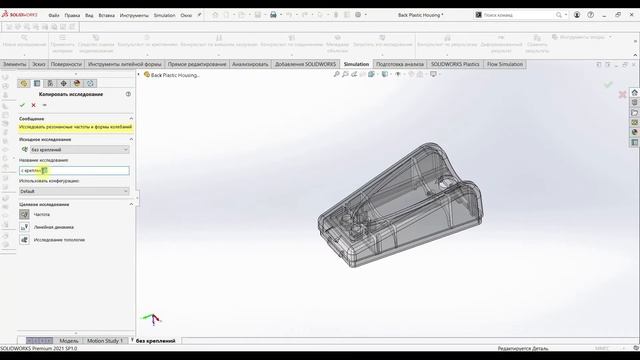
Task: Open the Custom Properties icon in task pane
Action: tap(634, 142)
